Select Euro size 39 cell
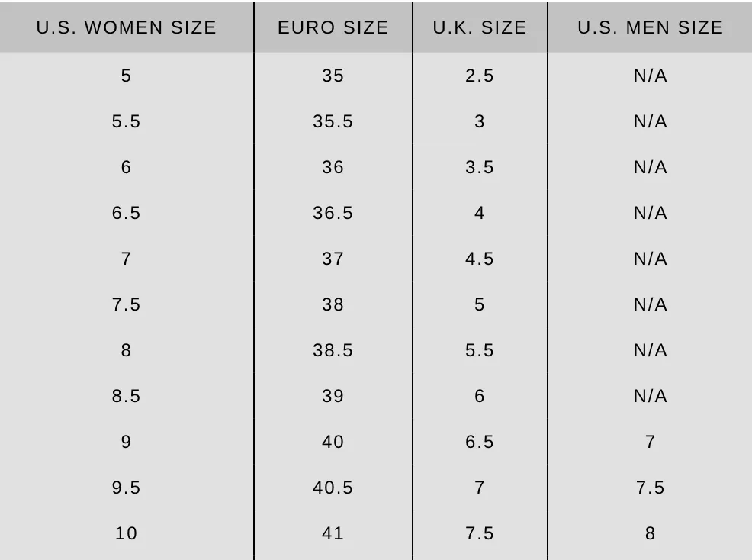The image size is (752, 560). point(333,396)
